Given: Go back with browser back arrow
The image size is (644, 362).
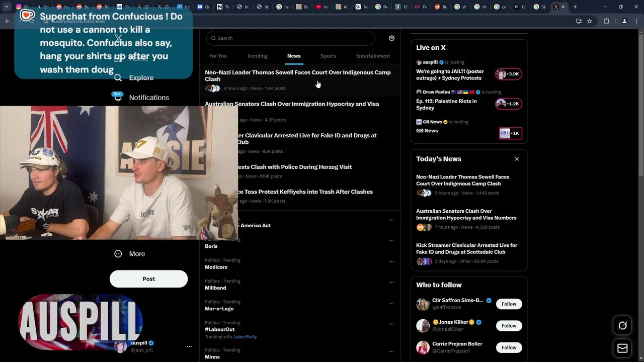Looking at the screenshot, I should pyautogui.click(x=7, y=21).
